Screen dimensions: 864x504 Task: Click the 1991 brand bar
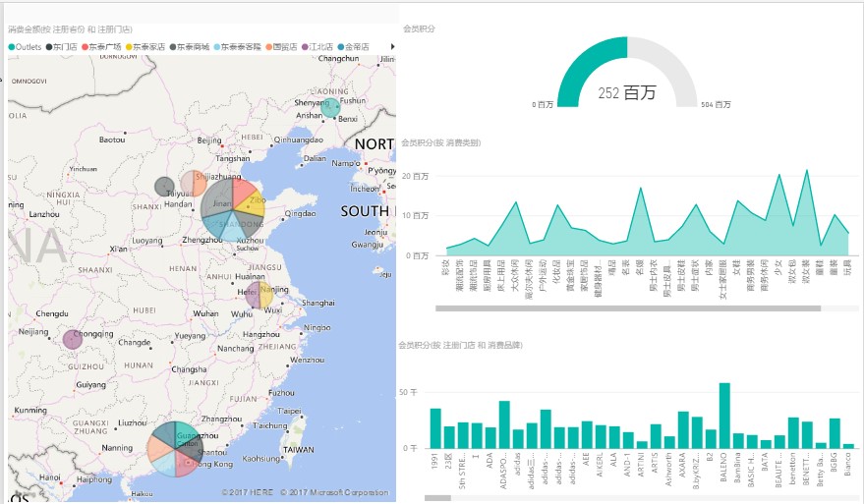[435, 427]
